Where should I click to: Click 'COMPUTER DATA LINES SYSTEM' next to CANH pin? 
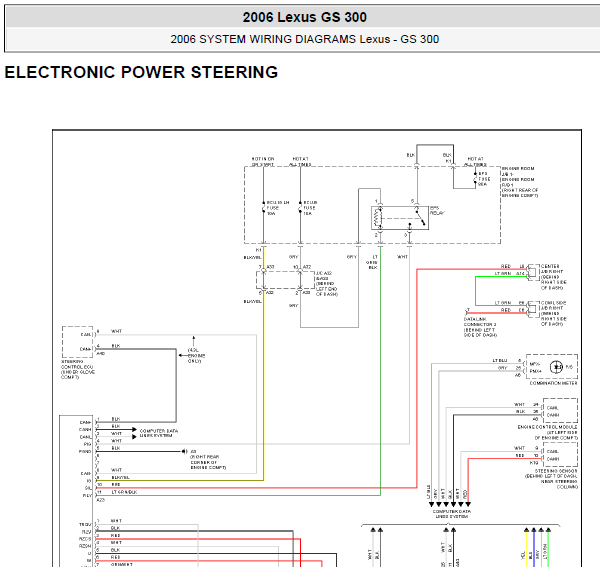[158, 433]
